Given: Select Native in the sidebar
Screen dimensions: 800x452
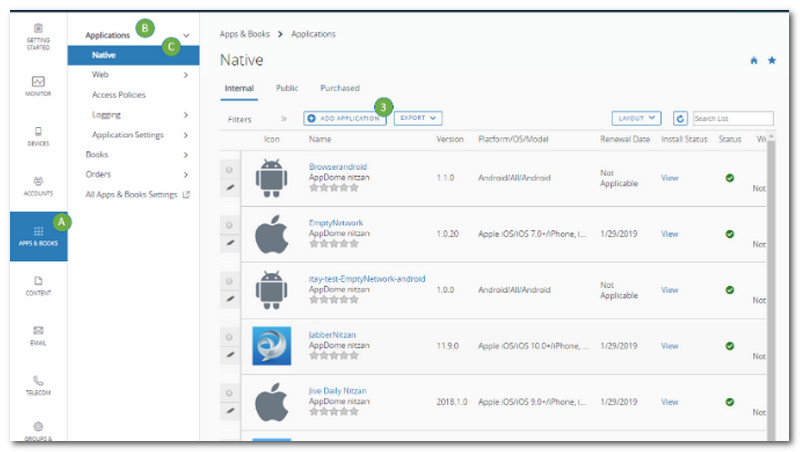Looking at the screenshot, I should pyautogui.click(x=133, y=55).
